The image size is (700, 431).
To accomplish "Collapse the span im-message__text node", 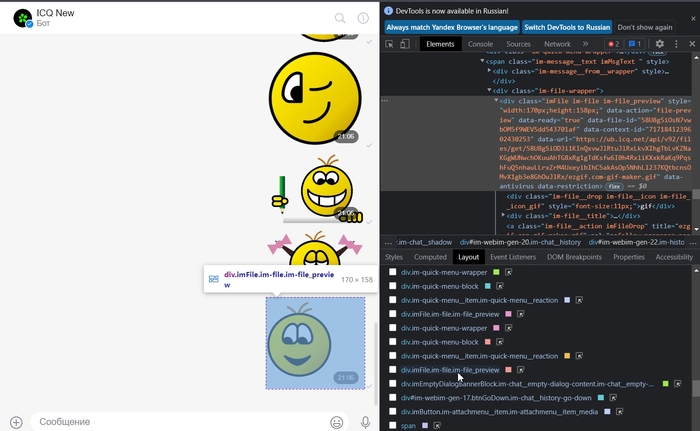I will tap(482, 61).
